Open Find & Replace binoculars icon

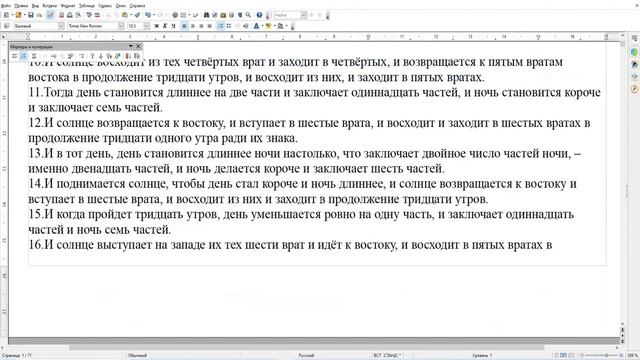click(206, 15)
